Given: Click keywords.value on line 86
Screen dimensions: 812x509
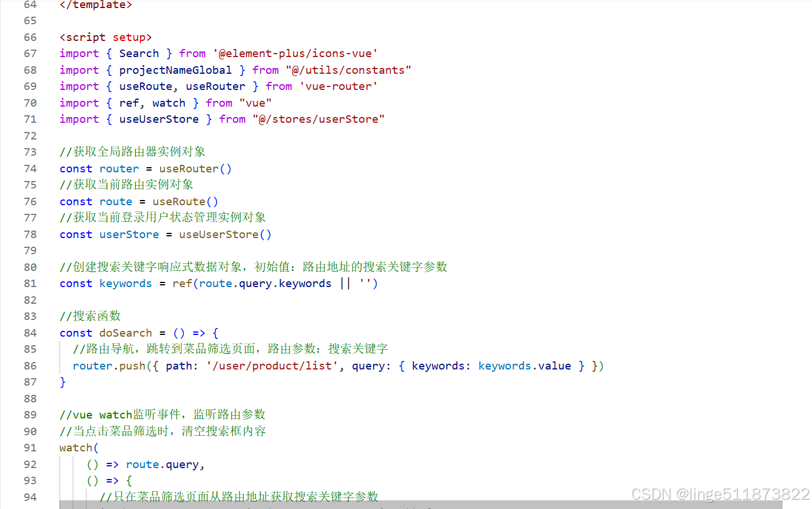Looking at the screenshot, I should [x=525, y=366].
